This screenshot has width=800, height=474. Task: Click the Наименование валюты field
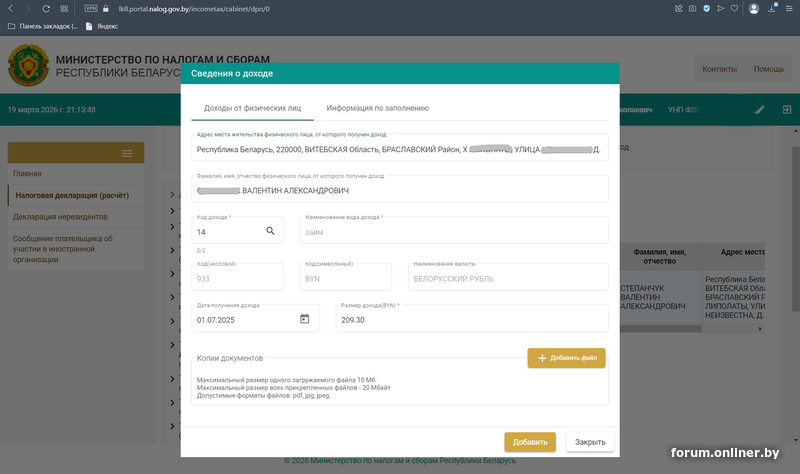508,277
